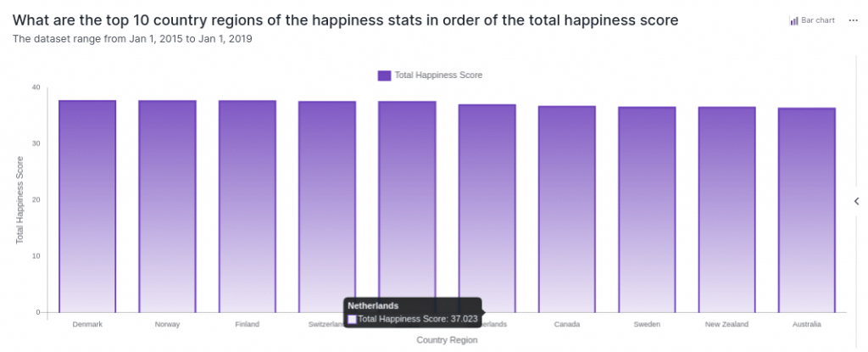Select the Australia bar
Screen dimensions: 868x352
[807, 210]
